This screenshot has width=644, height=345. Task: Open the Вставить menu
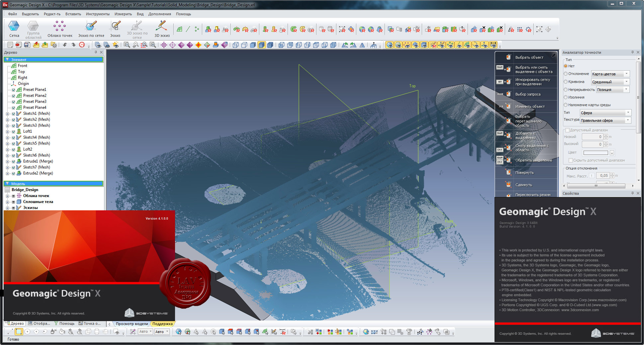(73, 14)
